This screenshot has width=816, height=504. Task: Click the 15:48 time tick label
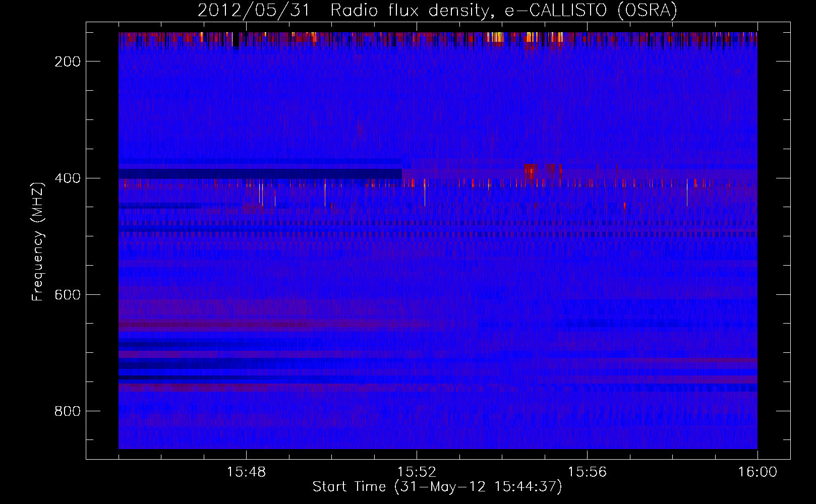246,472
